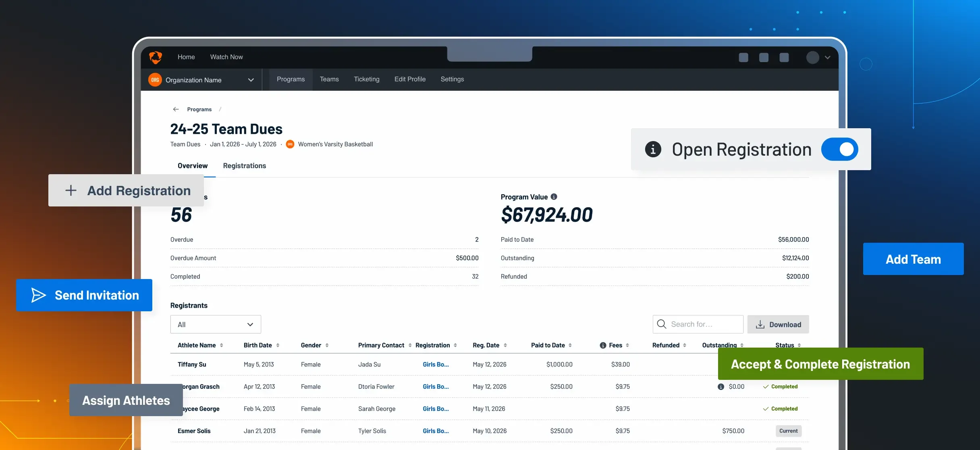The image size is (980, 450).
Task: Click the search magnifier icon
Action: [x=662, y=324]
